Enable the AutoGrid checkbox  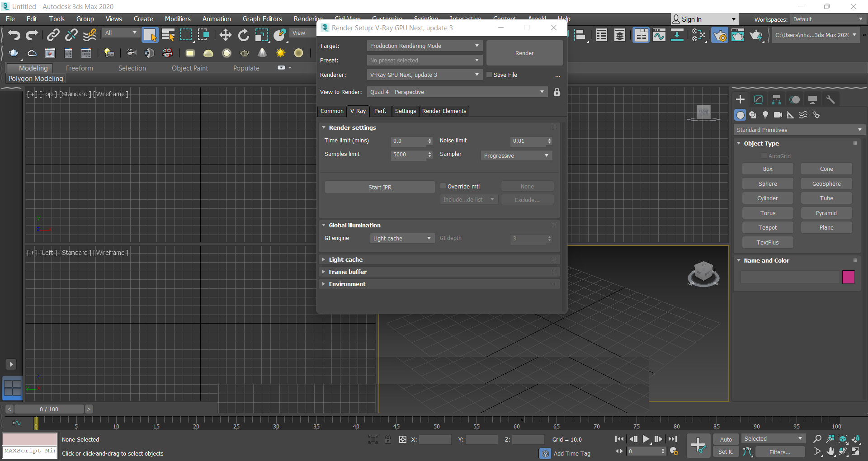[x=764, y=155]
